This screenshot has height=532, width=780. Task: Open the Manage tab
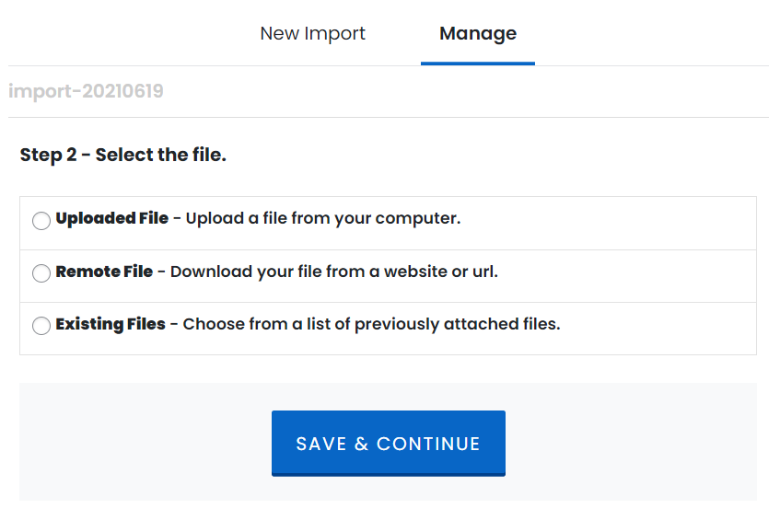coord(478,33)
